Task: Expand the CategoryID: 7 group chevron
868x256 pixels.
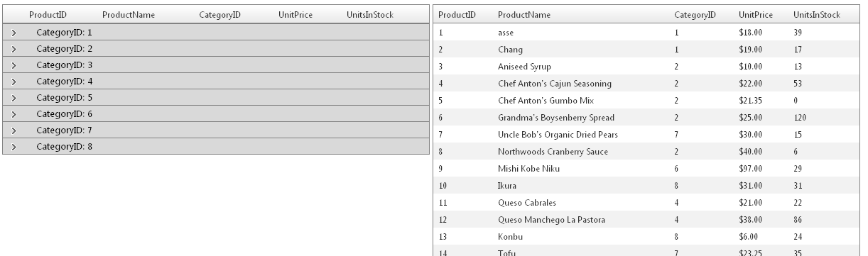Action: pyautogui.click(x=13, y=130)
